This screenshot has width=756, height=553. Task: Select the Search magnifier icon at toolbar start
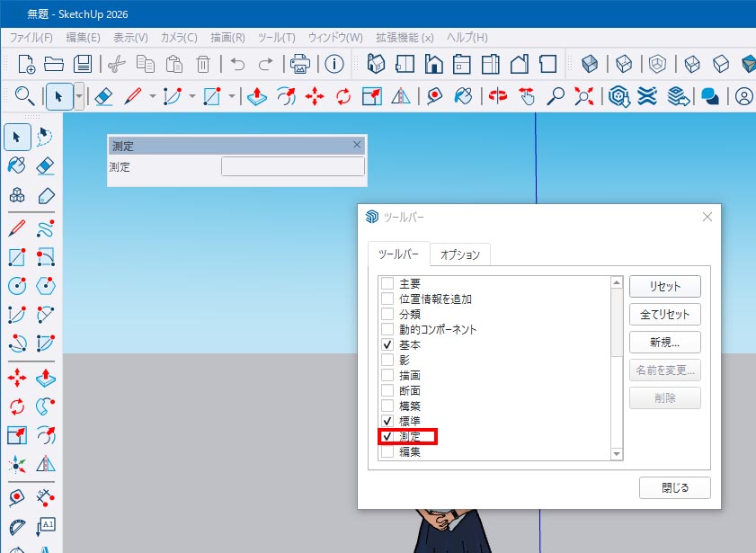pos(24,95)
